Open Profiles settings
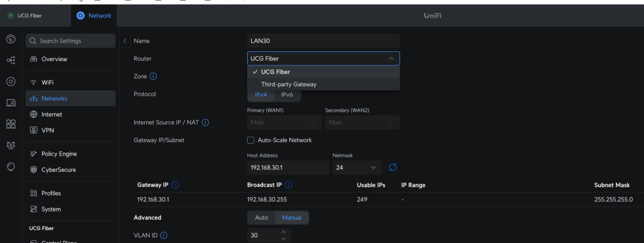644x243 pixels. coord(71,193)
